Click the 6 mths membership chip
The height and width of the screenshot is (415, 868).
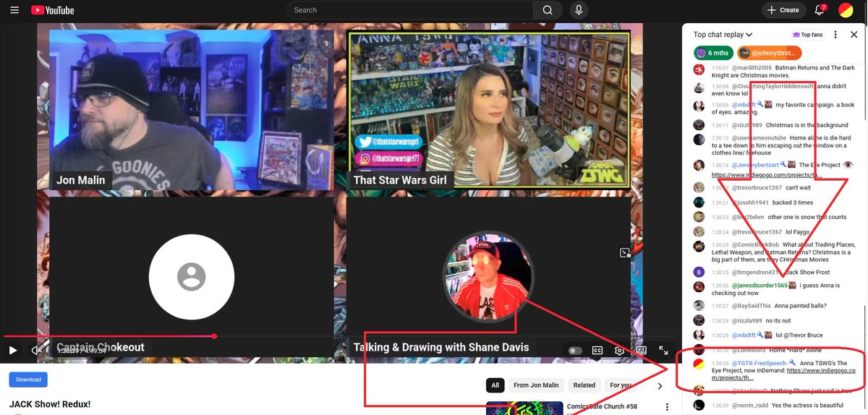(714, 53)
